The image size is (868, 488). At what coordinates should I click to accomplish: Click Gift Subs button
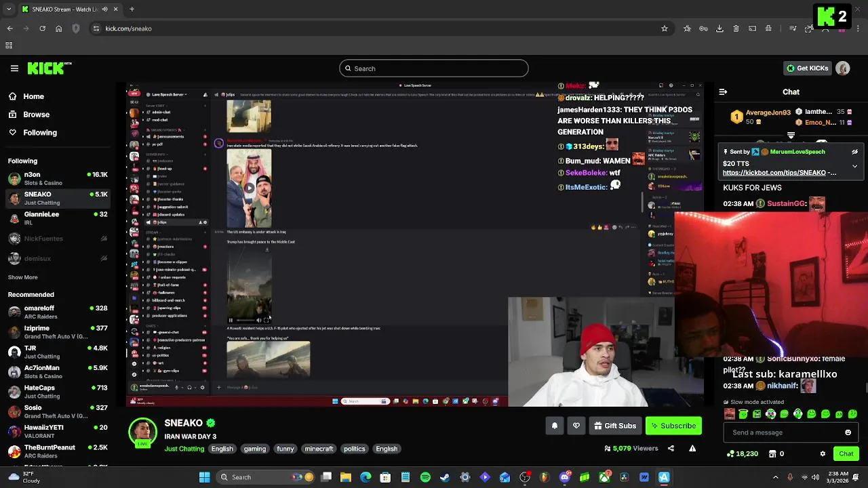click(615, 426)
